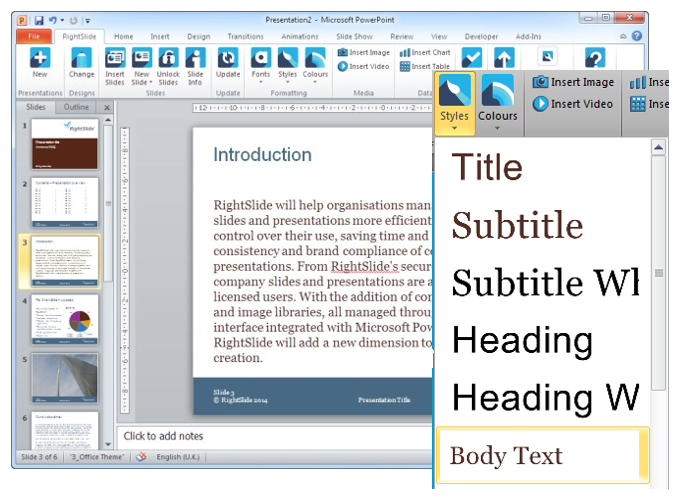Open the Review ribbon tab

point(402,36)
